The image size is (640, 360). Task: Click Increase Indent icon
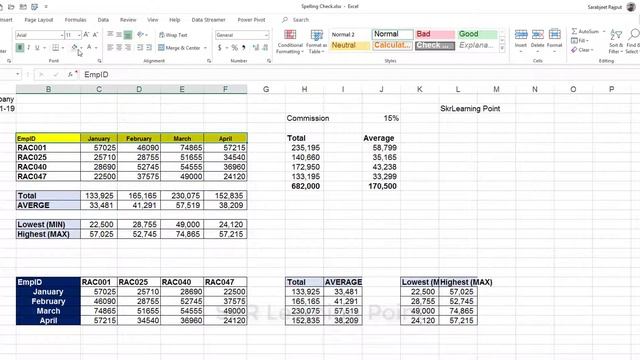point(149,48)
